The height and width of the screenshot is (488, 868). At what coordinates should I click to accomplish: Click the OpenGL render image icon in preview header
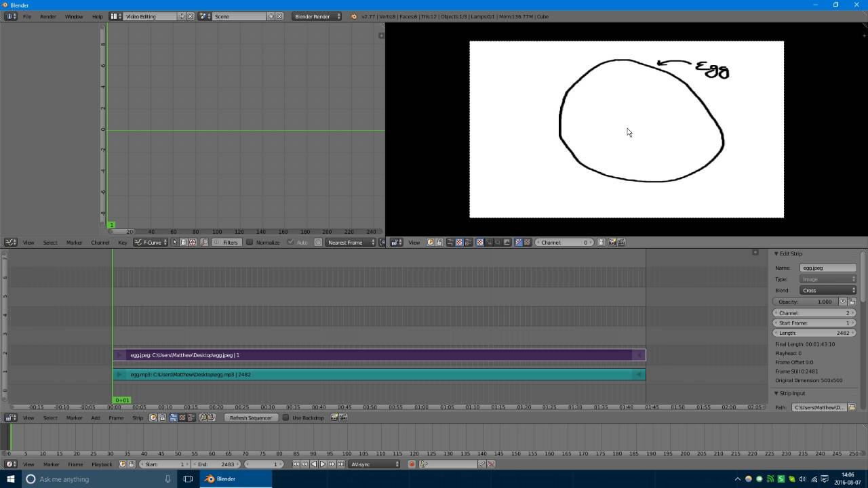(612, 243)
